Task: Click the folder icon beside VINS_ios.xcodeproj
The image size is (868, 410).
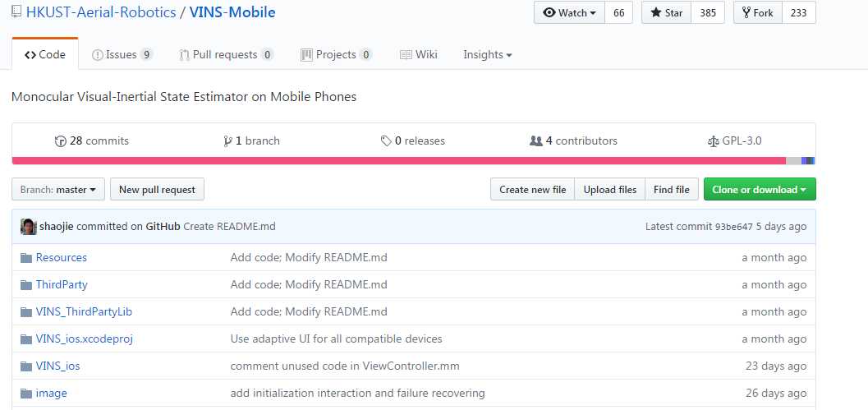Action: point(26,339)
